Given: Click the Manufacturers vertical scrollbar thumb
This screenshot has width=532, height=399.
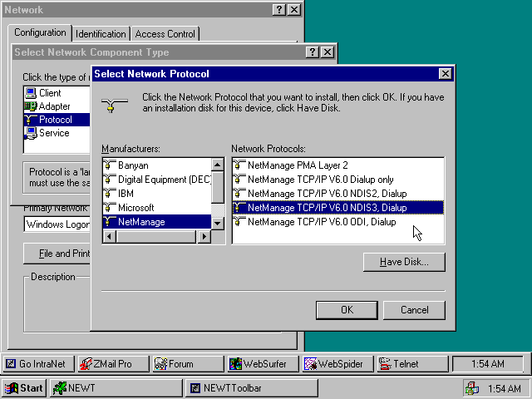Looking at the screenshot, I should (217, 187).
